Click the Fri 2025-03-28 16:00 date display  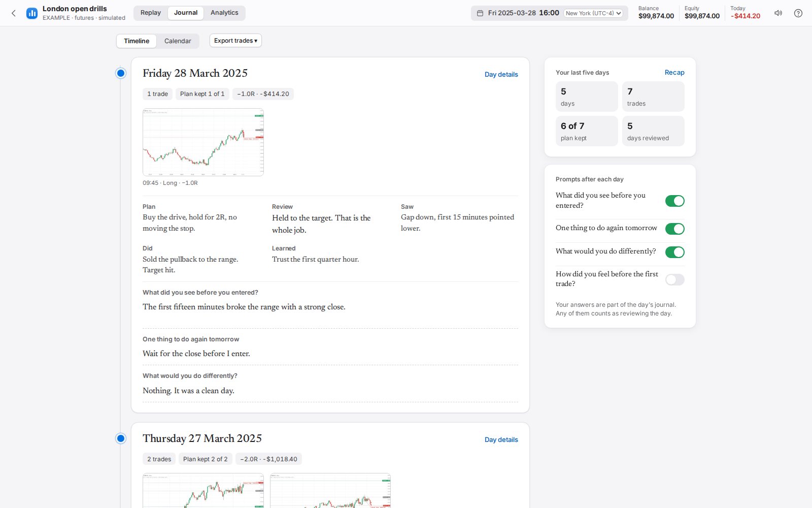pyautogui.click(x=523, y=13)
